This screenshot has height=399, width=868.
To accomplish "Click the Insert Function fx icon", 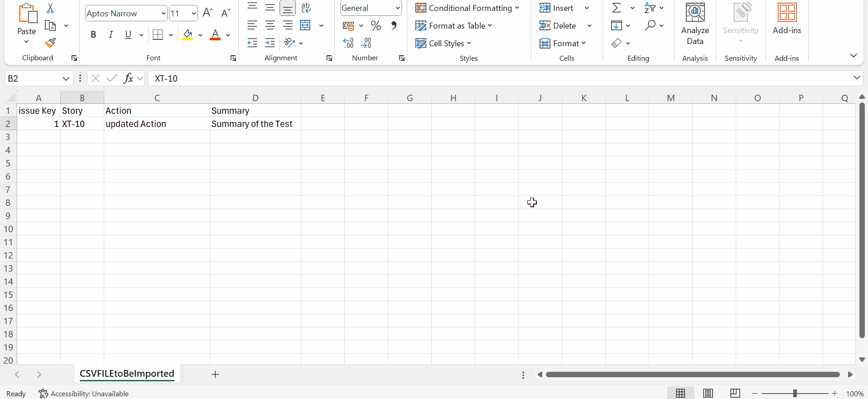I will click(128, 78).
